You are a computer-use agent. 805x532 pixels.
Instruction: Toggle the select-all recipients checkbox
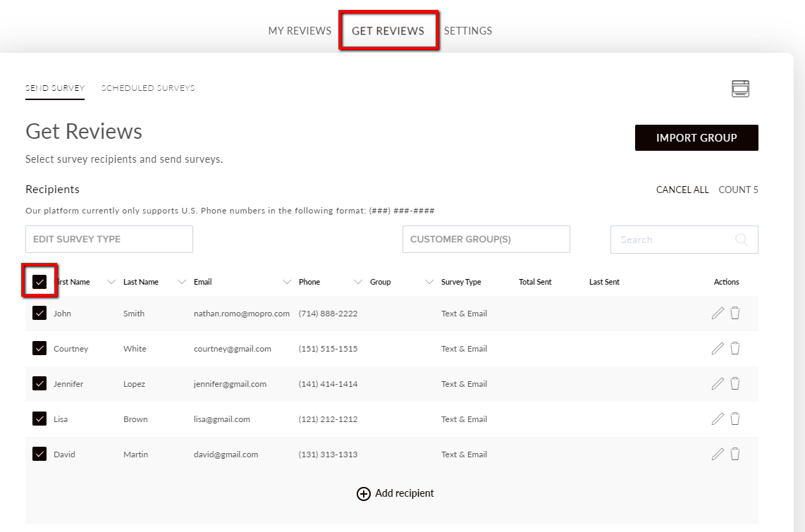[39, 282]
